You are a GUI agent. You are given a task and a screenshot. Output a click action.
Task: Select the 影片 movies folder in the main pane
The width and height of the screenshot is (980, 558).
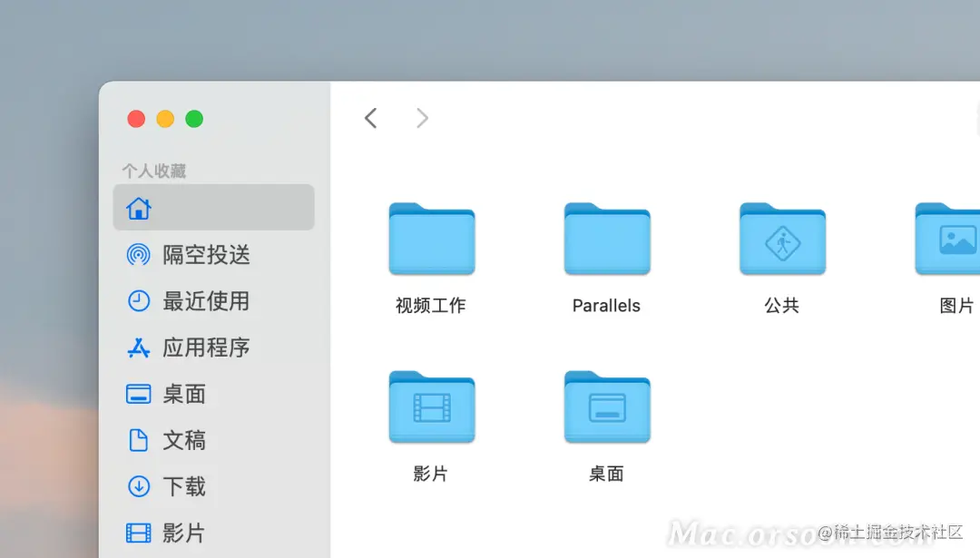[432, 406]
